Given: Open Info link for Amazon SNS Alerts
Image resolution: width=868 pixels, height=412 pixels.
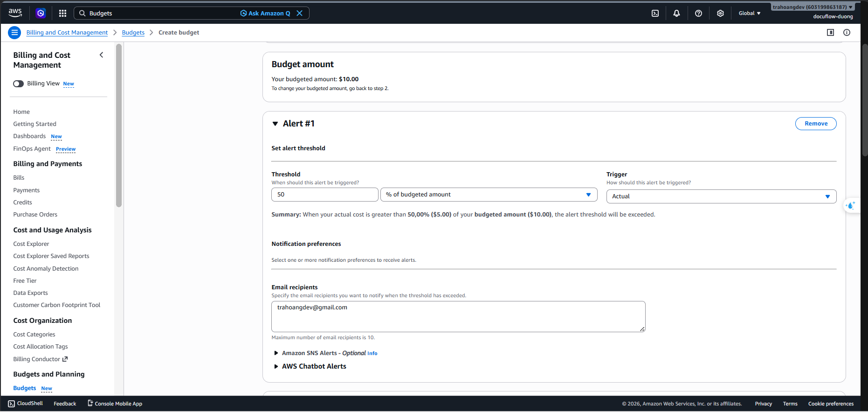Looking at the screenshot, I should tap(372, 354).
